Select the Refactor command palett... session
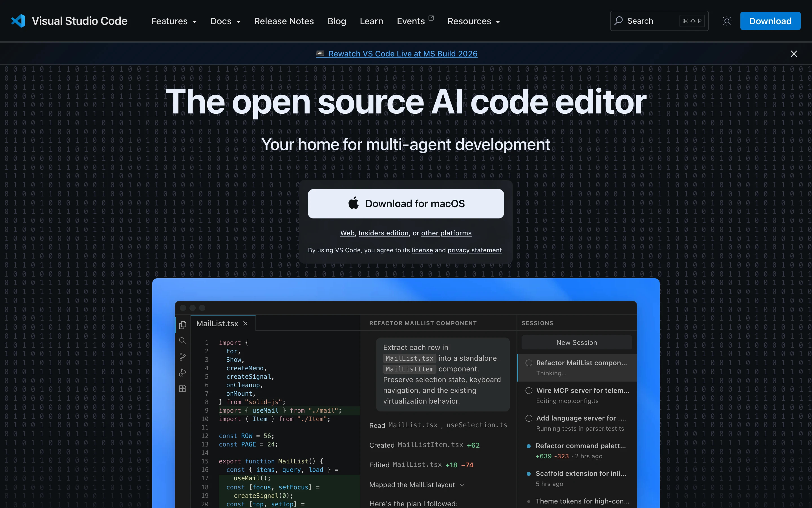Screen dimensions: 812x508 click(x=577, y=450)
